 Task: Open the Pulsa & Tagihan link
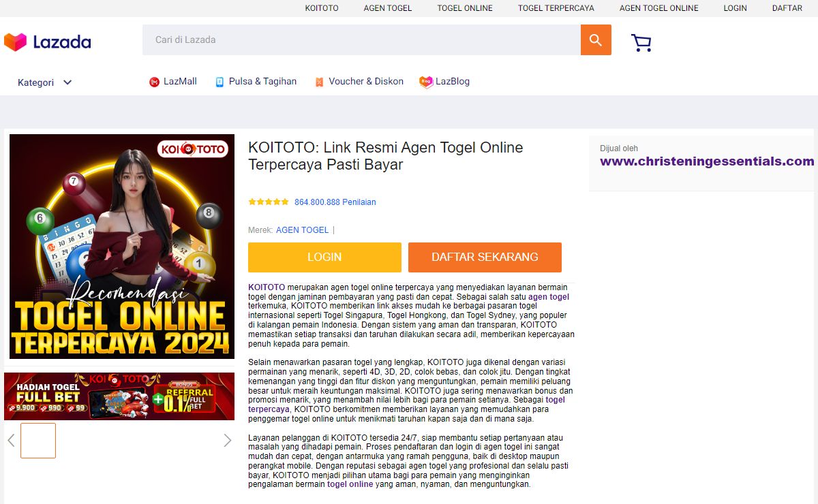point(262,81)
